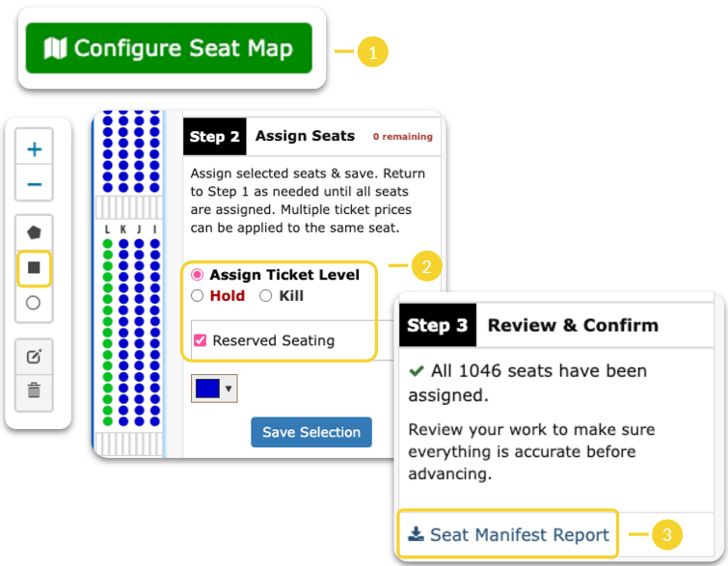
Task: Click the blue color swatch
Action: [207, 389]
